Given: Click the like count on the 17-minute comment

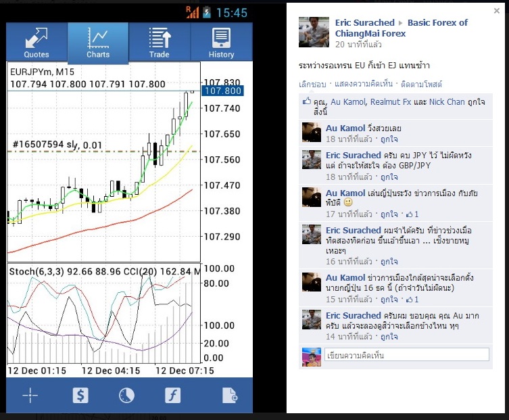Looking at the screenshot, I should click(412, 214).
